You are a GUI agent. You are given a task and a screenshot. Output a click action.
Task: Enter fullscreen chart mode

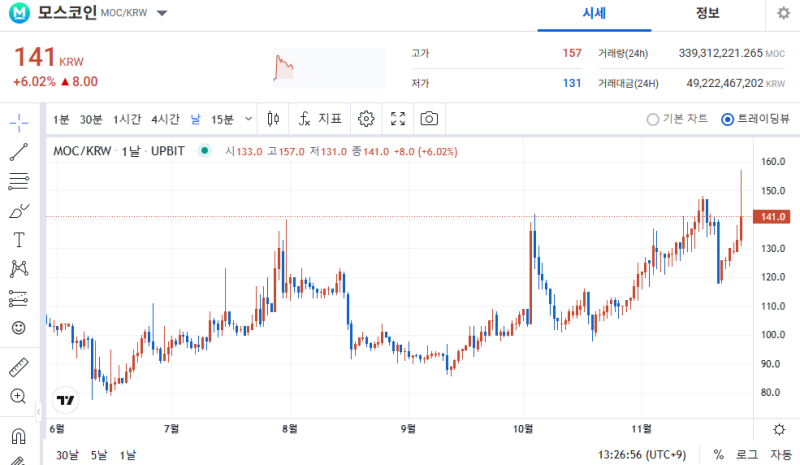[398, 119]
